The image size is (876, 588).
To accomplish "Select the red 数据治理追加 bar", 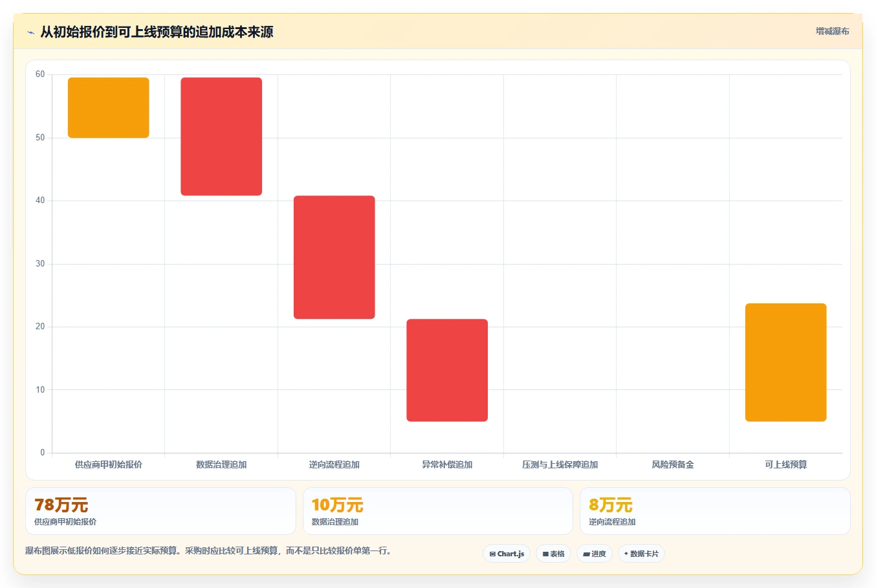I will pyautogui.click(x=221, y=136).
